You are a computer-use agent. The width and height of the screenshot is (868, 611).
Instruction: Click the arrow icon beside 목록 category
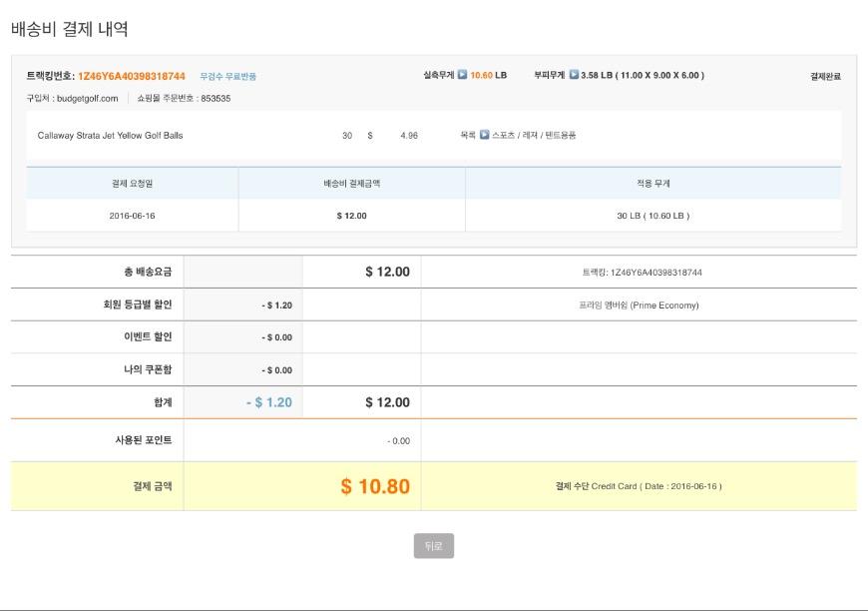(x=484, y=136)
